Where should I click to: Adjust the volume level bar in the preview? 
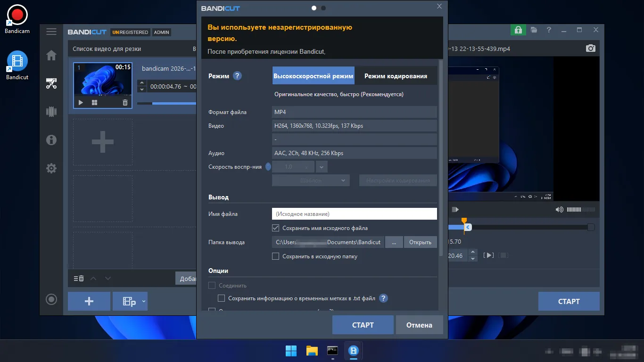point(581,209)
